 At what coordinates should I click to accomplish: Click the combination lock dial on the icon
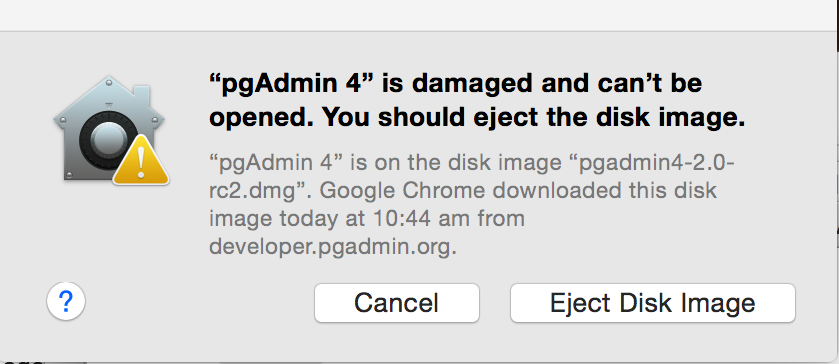click(106, 140)
